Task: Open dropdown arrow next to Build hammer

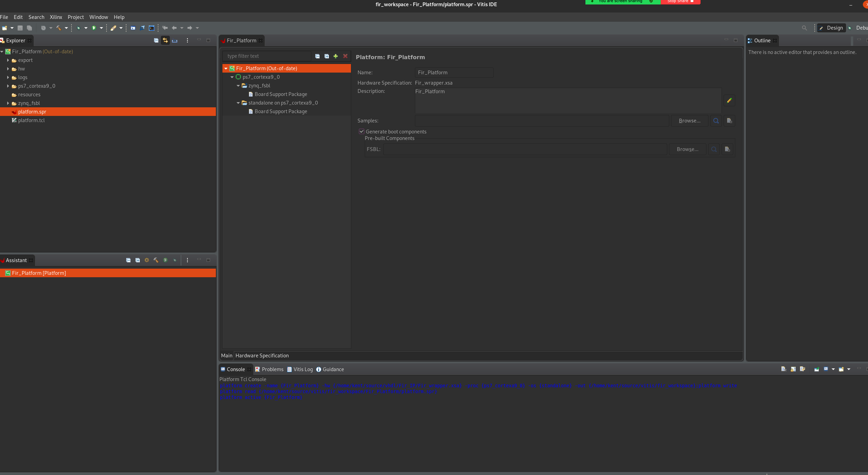Action: (66, 28)
